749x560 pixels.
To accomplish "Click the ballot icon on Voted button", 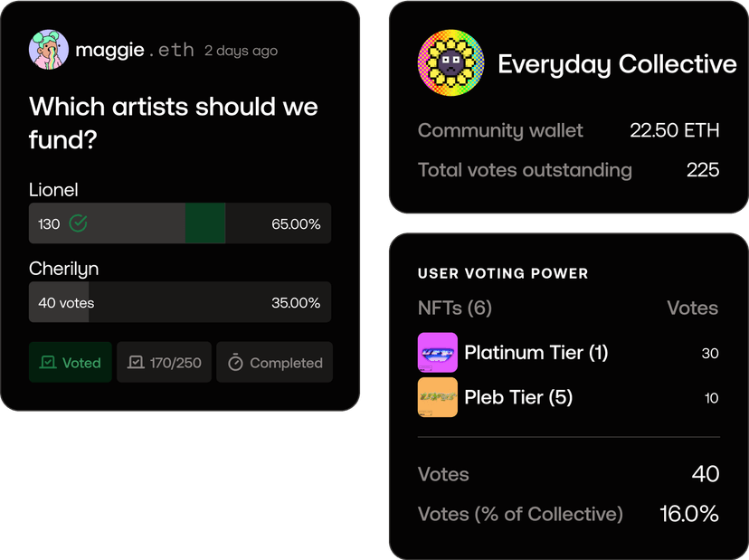I will tap(48, 363).
